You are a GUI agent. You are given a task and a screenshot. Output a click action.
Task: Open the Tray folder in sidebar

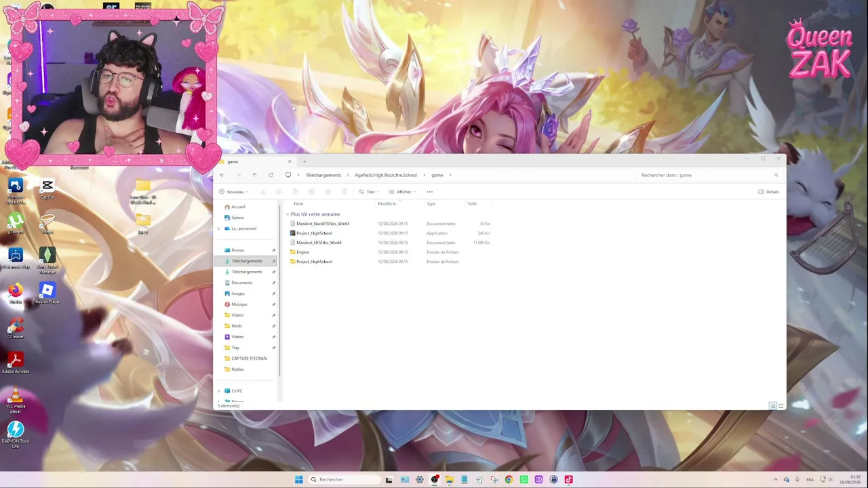point(235,348)
